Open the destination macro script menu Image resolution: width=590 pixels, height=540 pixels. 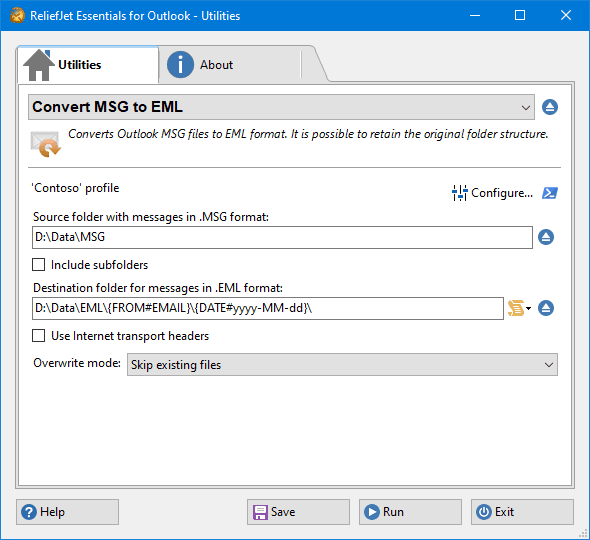[519, 308]
